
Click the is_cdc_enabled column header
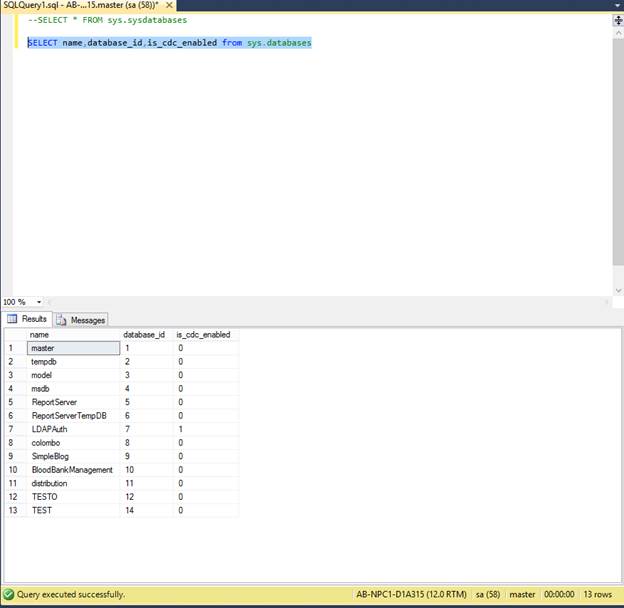(x=207, y=335)
